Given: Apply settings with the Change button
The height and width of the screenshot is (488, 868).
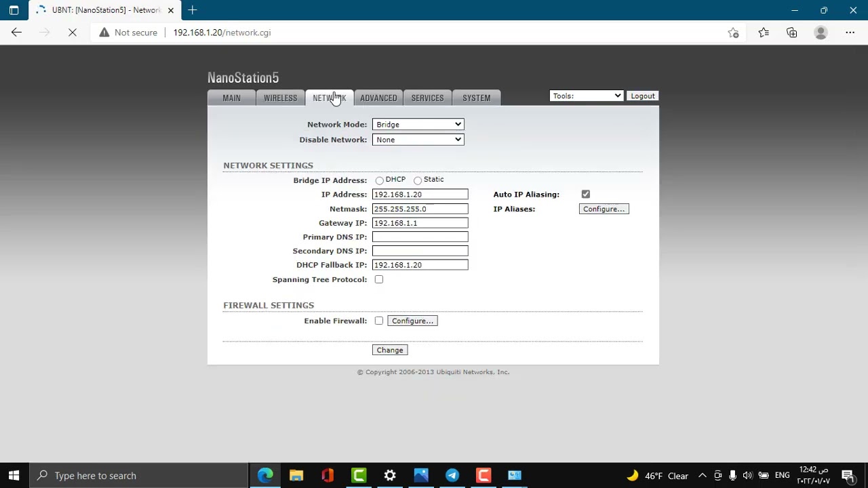Looking at the screenshot, I should [390, 350].
